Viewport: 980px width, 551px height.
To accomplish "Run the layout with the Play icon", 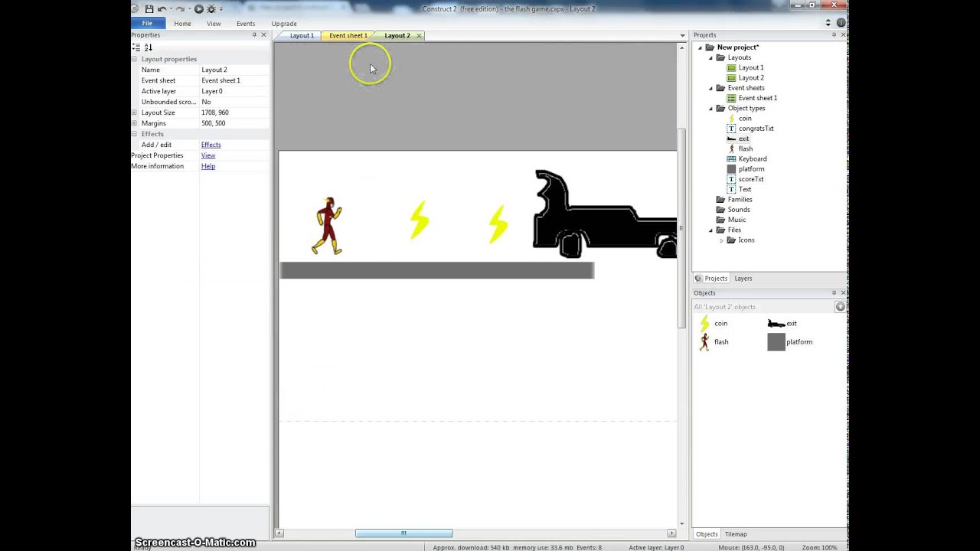I will (x=199, y=9).
